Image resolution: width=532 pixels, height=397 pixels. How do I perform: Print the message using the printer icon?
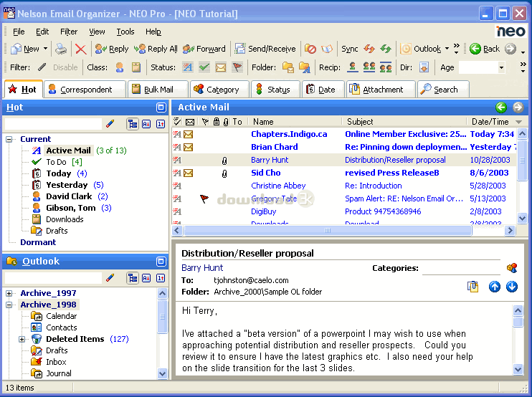click(x=61, y=49)
